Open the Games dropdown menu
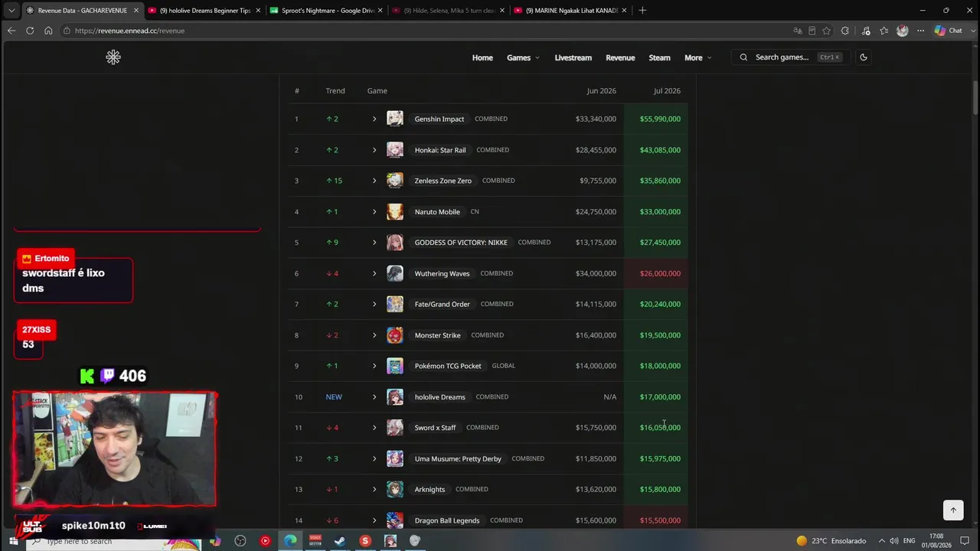The width and height of the screenshot is (980, 551). [x=523, y=57]
